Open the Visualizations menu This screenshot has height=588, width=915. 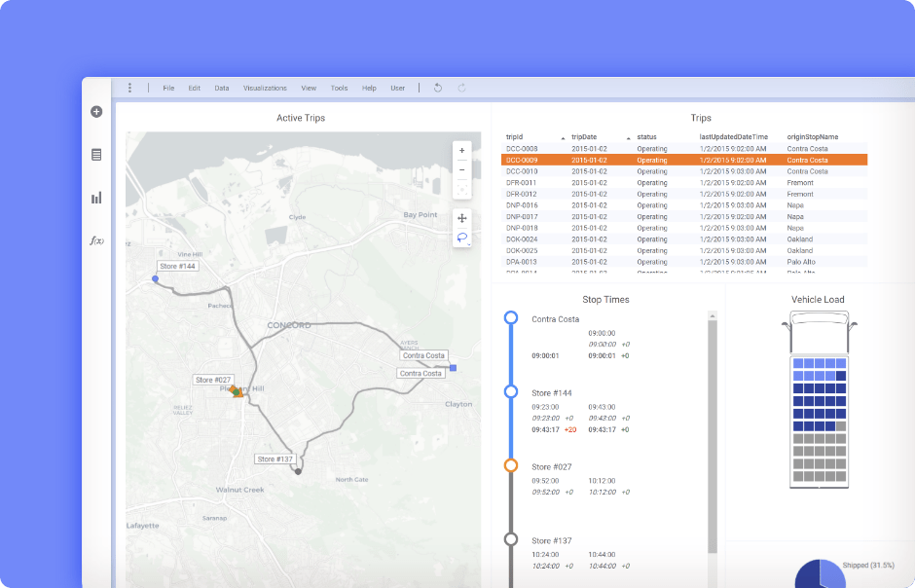pos(265,88)
